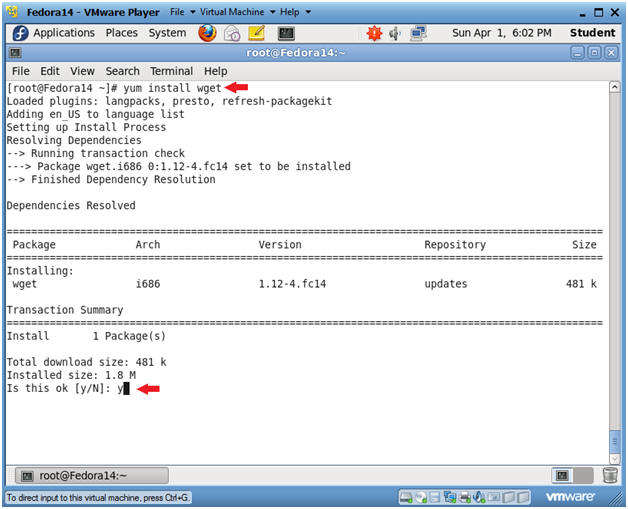The height and width of the screenshot is (509, 628).
Task: Click the VMware CD/DVD device icon
Action: [x=421, y=497]
